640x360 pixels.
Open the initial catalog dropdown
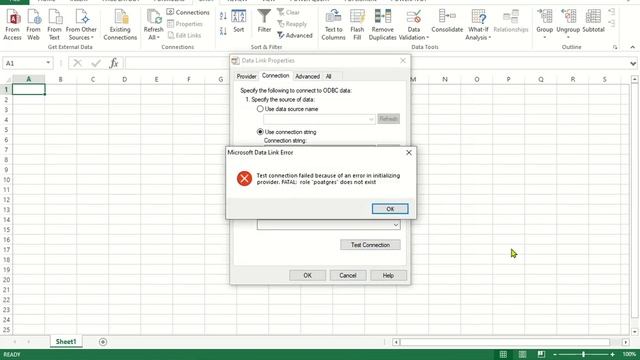395,225
